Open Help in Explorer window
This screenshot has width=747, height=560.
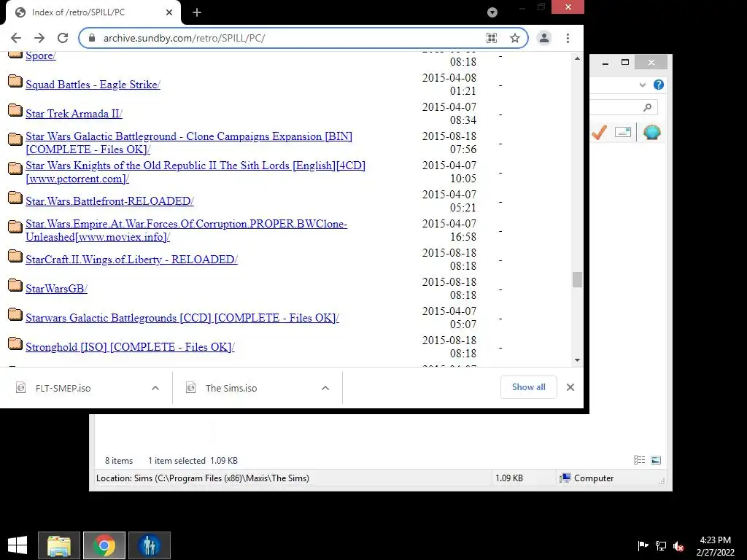point(659,85)
